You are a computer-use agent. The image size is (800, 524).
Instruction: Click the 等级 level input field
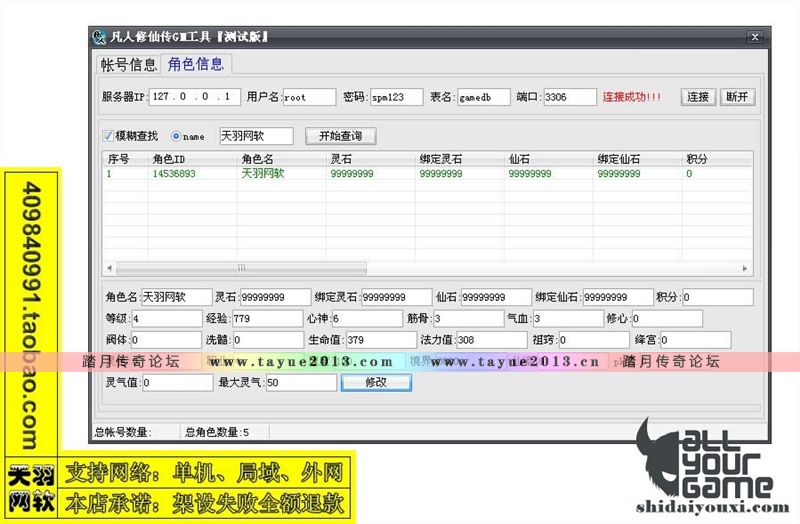[x=165, y=319]
